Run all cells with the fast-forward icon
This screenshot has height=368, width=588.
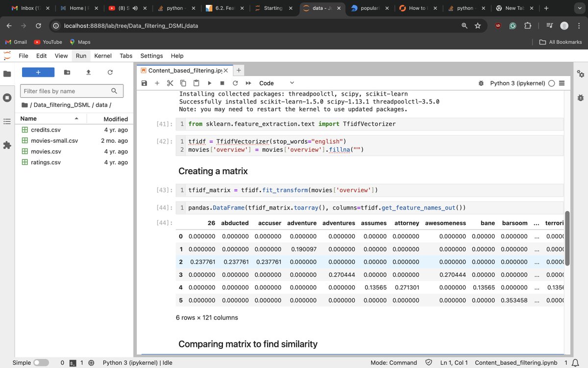pyautogui.click(x=248, y=83)
